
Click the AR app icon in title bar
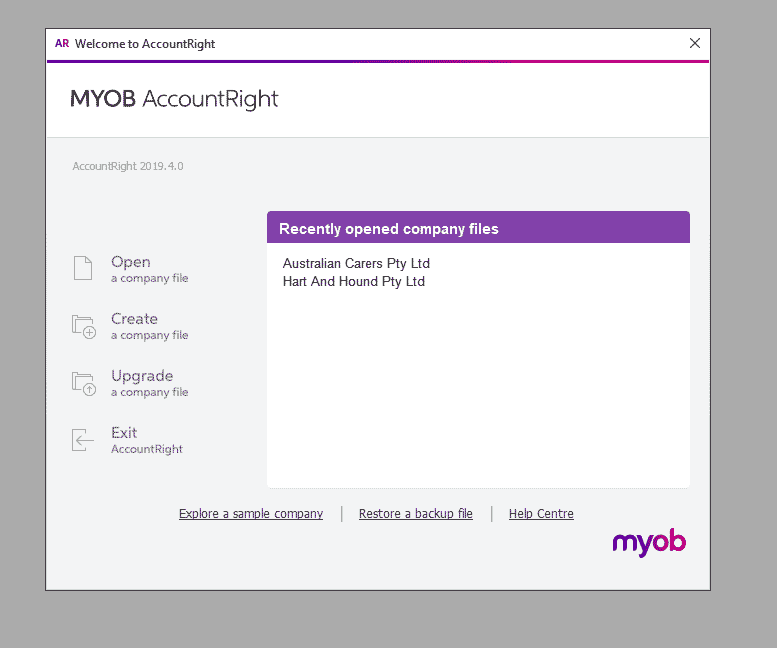coord(62,44)
